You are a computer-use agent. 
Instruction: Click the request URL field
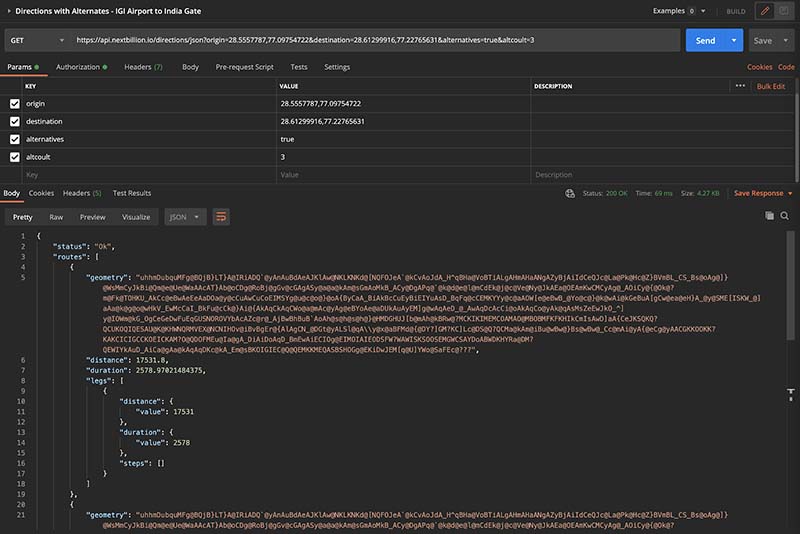coord(375,40)
